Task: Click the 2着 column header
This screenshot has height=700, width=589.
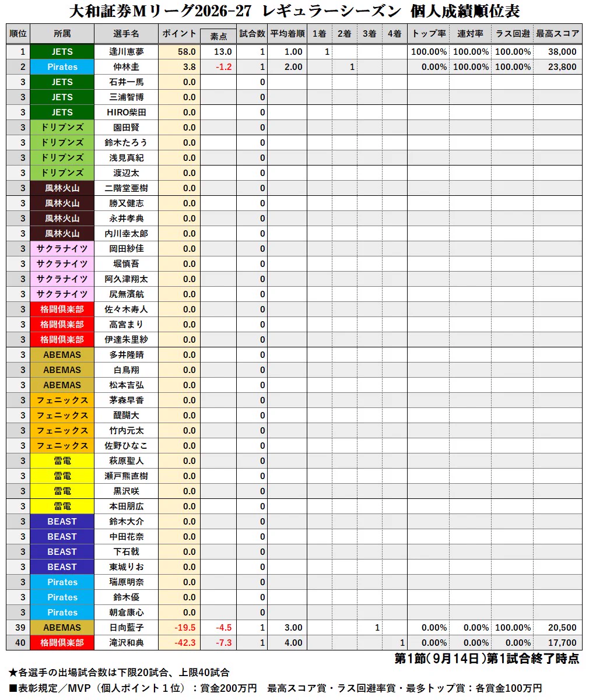Action: click(345, 34)
